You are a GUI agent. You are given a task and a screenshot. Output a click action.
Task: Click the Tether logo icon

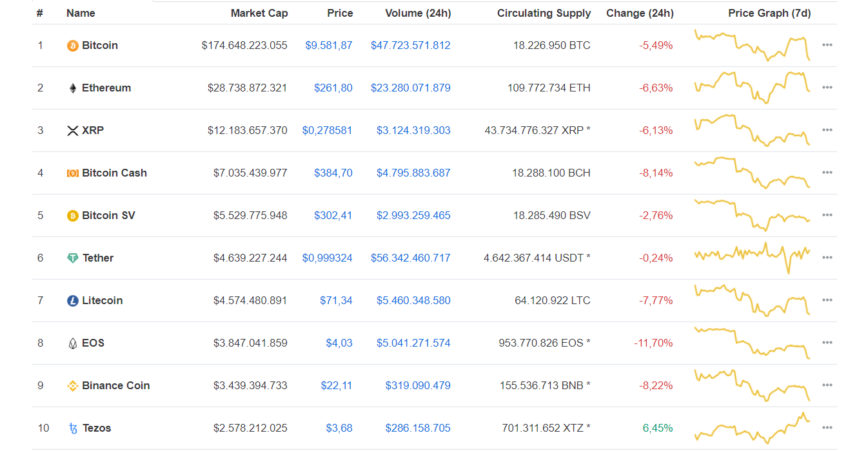coord(73,258)
